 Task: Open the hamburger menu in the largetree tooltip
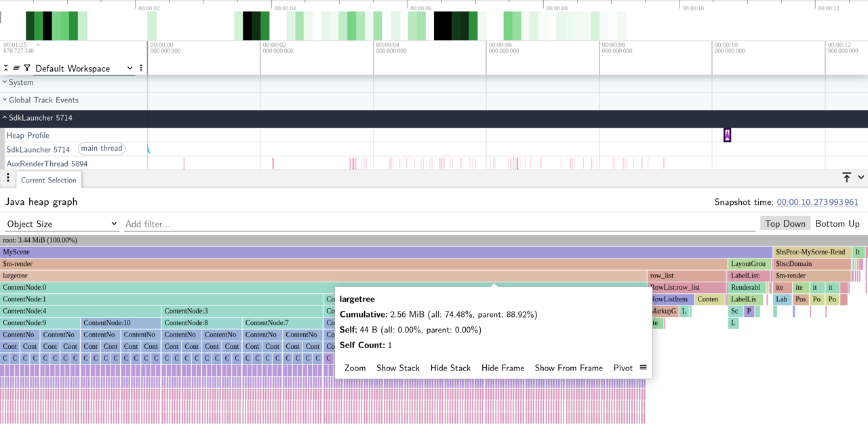pos(643,367)
